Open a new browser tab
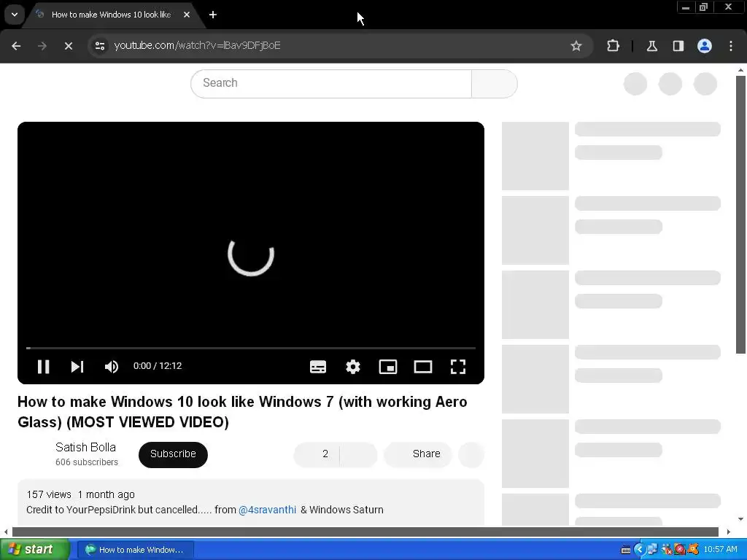This screenshot has height=560, width=747. pyautogui.click(x=213, y=15)
